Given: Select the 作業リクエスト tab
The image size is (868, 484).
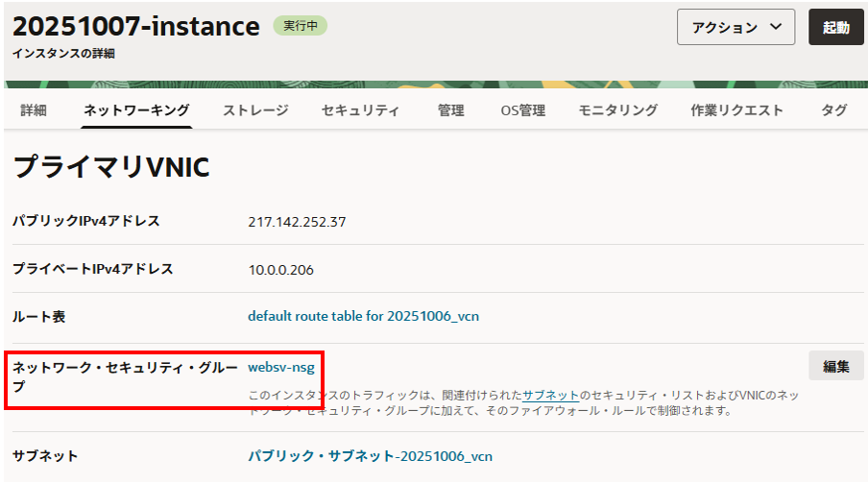Looking at the screenshot, I should point(736,110).
